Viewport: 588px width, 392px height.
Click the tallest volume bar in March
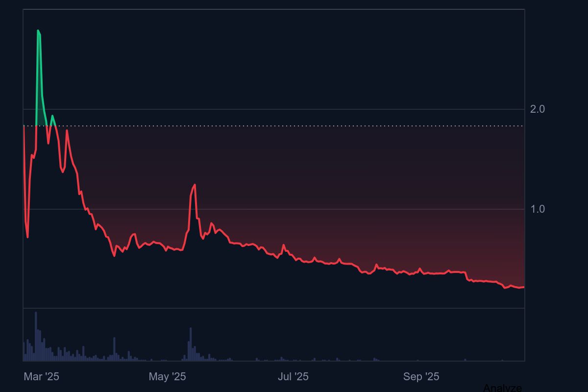click(36, 336)
